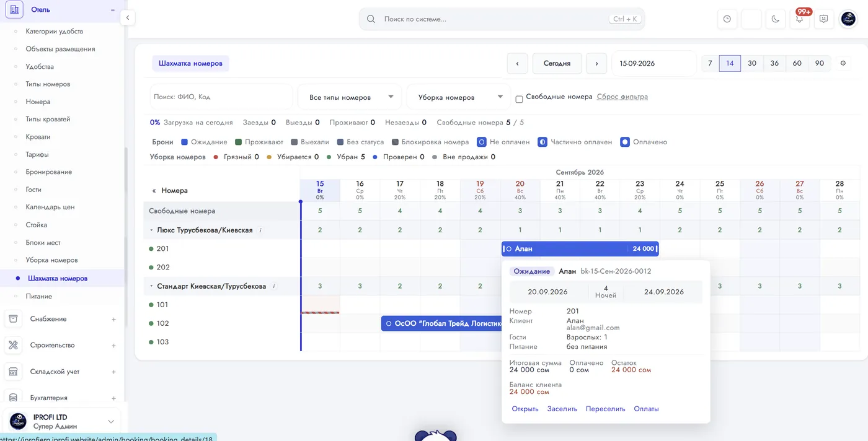The width and height of the screenshot is (868, 441).
Task: Open the Все типы номеров dropdown
Action: 350,97
